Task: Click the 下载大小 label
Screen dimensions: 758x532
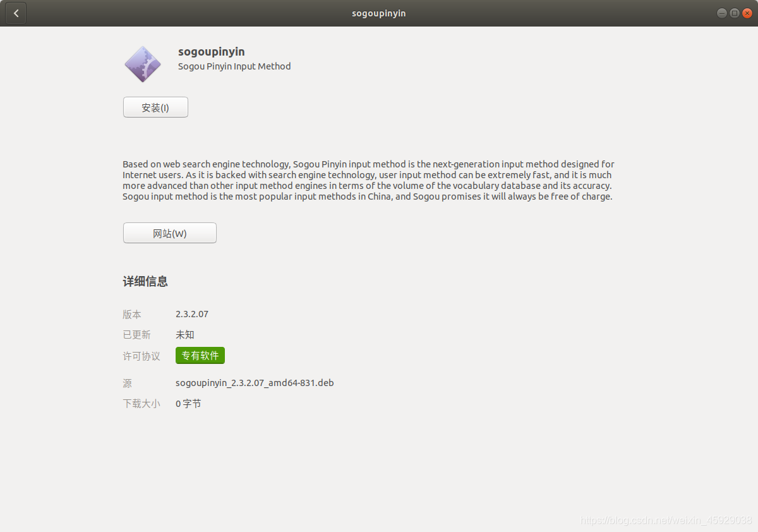Action: (x=141, y=404)
